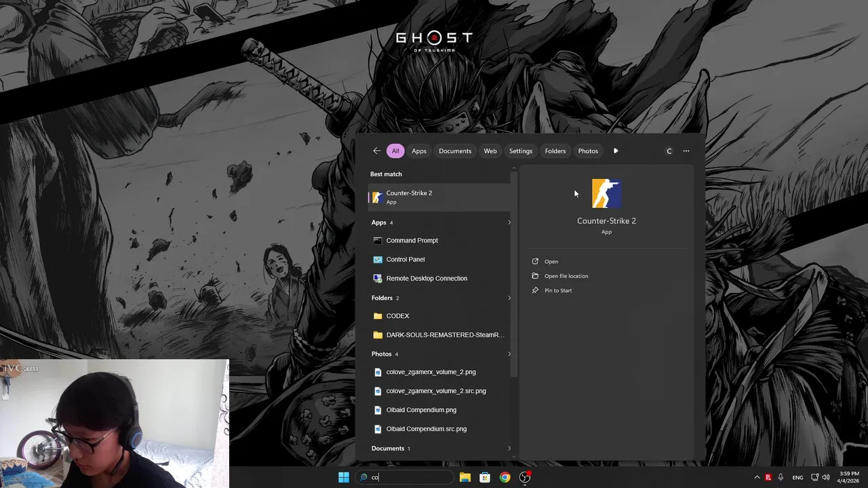
Task: Open DARK-SOULS-REMASTERED folder result
Action: pyautogui.click(x=439, y=335)
